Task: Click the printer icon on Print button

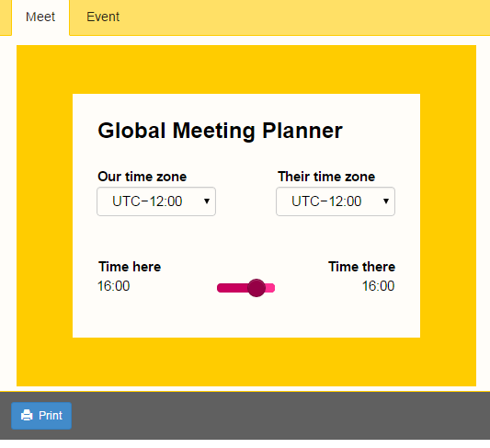Action: (x=27, y=415)
